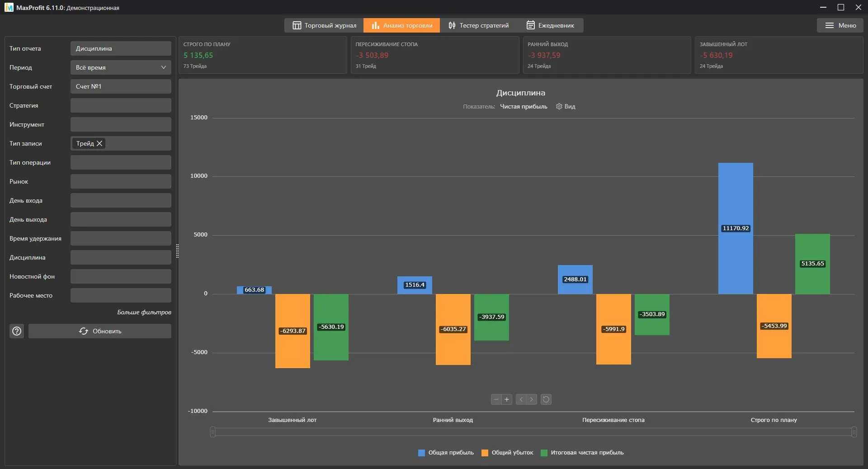Viewport: 868px width, 469px height.
Task: Open the Торговый журнал tab
Action: point(324,25)
